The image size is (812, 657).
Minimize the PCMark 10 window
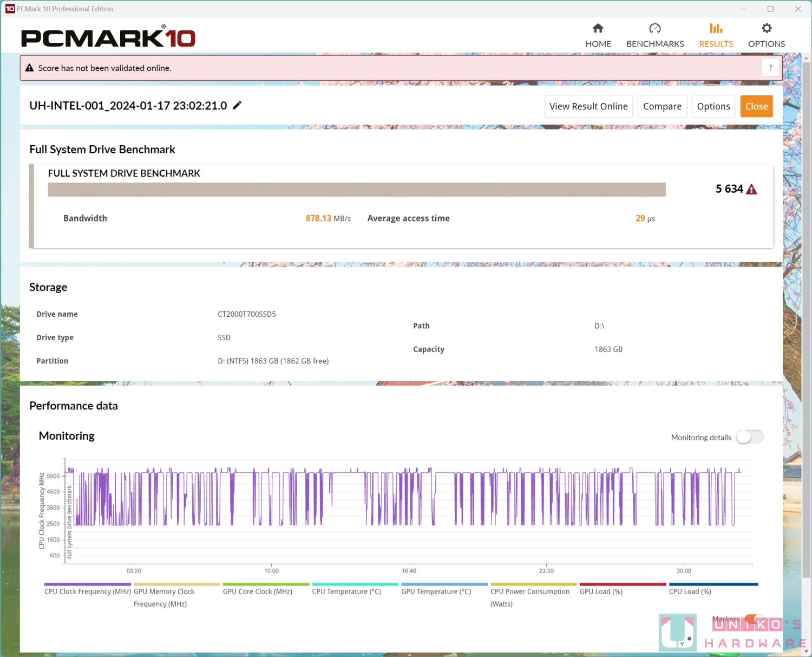pyautogui.click(x=743, y=9)
